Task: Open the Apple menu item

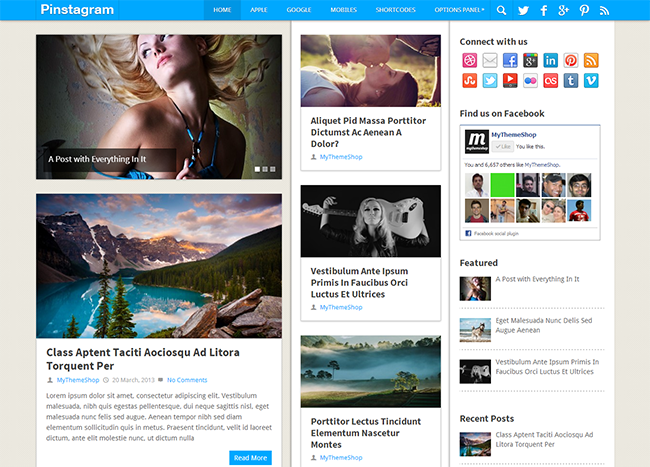Action: pyautogui.click(x=259, y=10)
